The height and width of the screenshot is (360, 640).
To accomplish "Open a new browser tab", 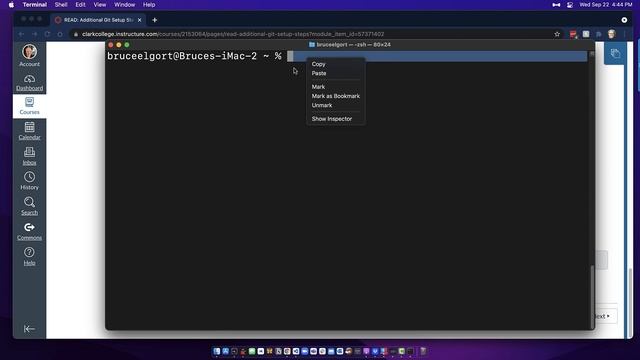I will click(155, 20).
